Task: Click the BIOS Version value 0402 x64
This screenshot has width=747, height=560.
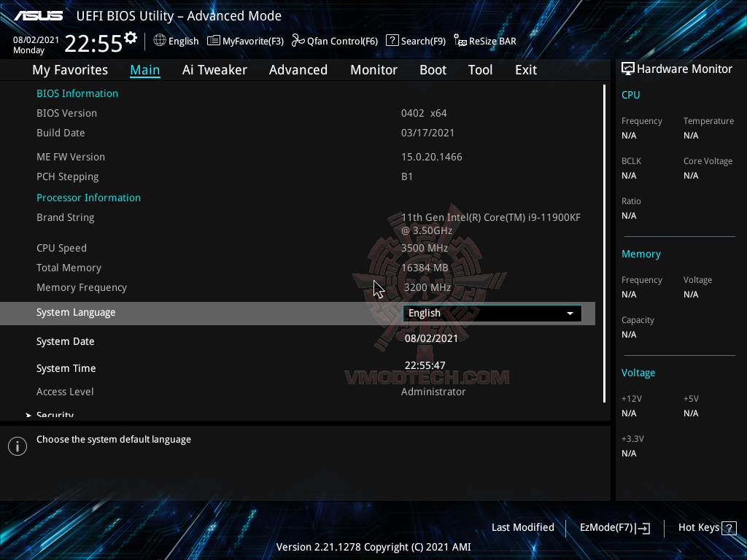Action: tap(424, 113)
